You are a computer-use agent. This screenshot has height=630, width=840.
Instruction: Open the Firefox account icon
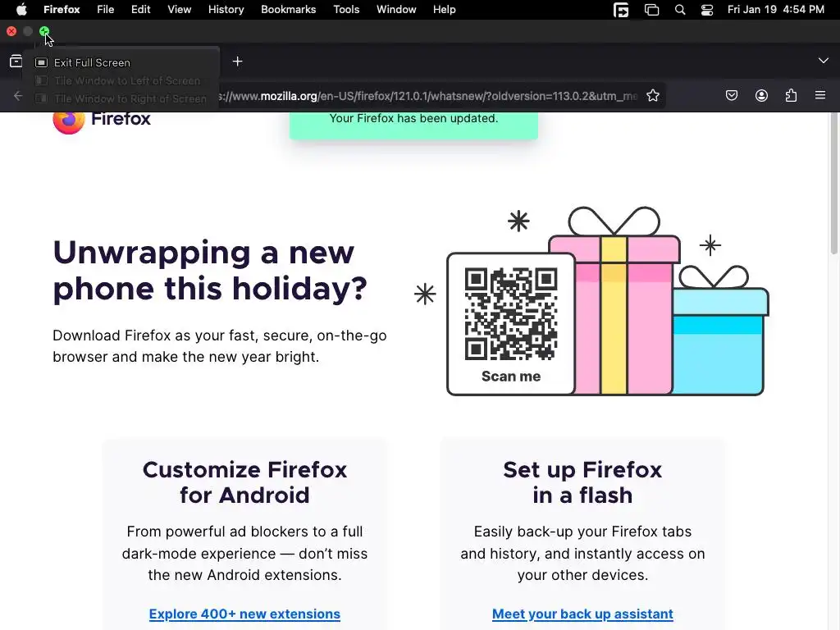pos(761,95)
